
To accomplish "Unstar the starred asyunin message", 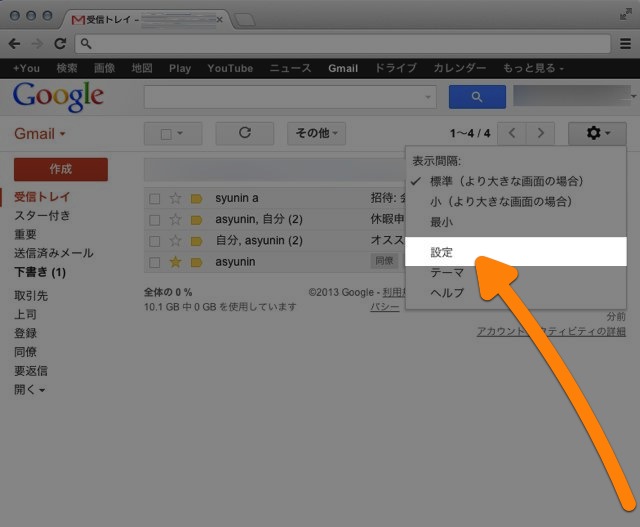I will pos(176,262).
